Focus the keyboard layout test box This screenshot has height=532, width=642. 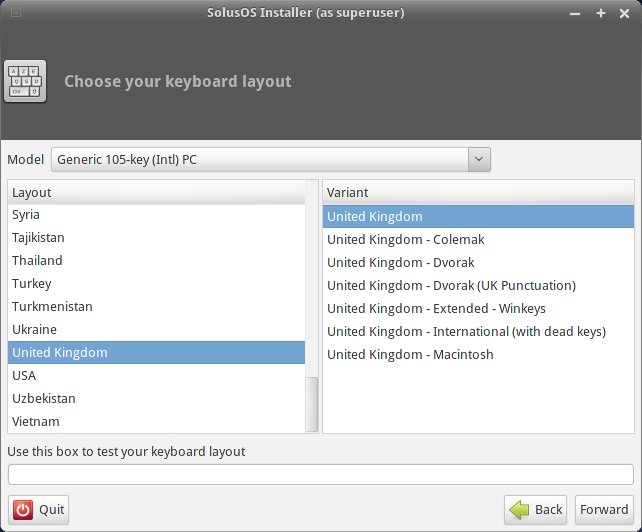tap(321, 474)
